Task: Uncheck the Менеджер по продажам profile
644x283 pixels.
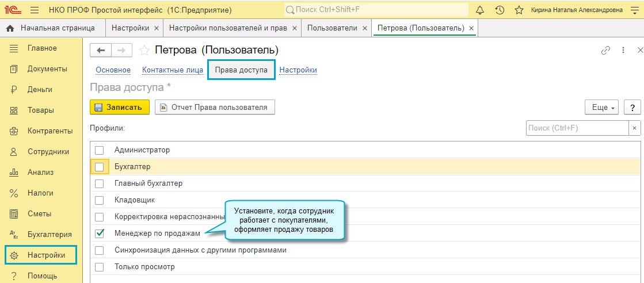Action: coord(100,234)
